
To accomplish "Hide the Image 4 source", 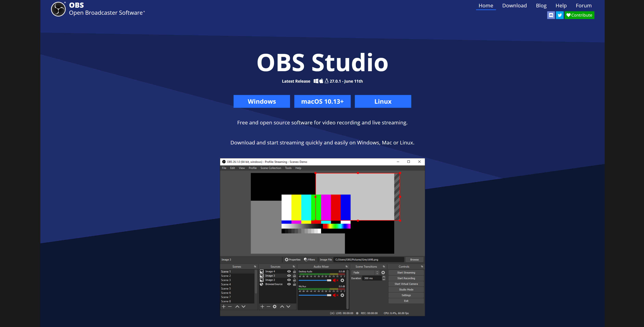I will [x=289, y=271].
